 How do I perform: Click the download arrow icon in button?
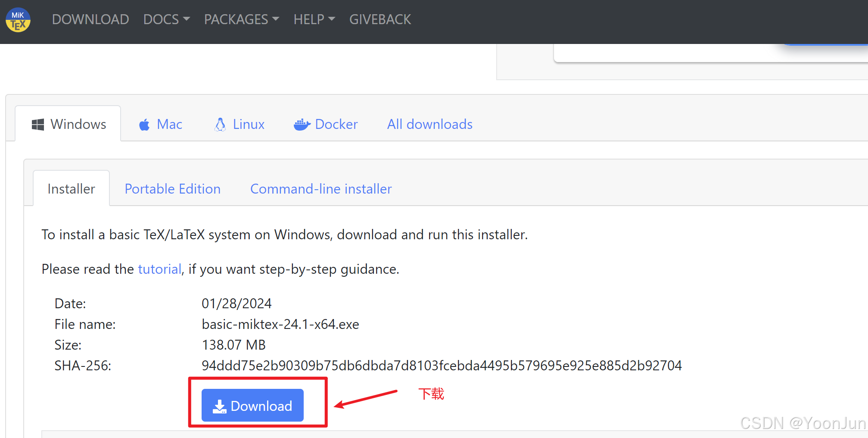point(220,406)
